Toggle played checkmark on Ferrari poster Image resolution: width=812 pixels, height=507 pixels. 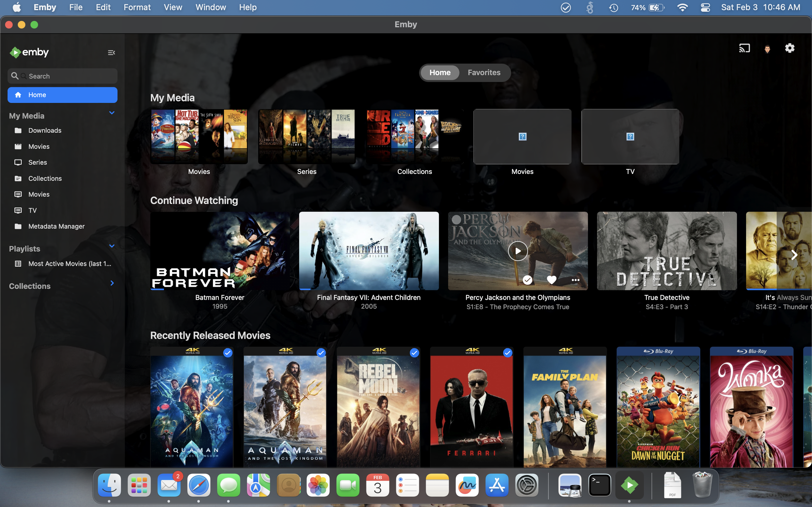click(507, 353)
